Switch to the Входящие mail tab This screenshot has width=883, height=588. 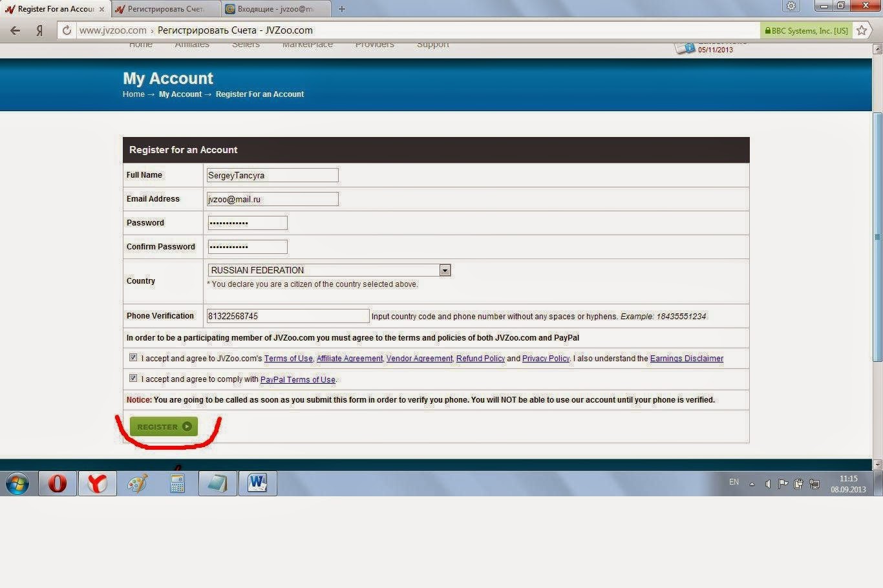coord(275,9)
